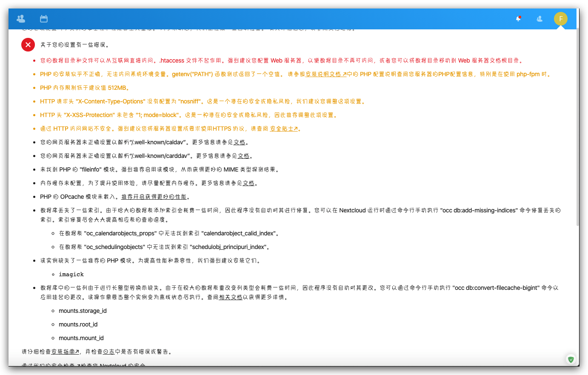This screenshot has height=375, width=588.
Task: Click the page vertical scrollbar
Action: point(577,128)
